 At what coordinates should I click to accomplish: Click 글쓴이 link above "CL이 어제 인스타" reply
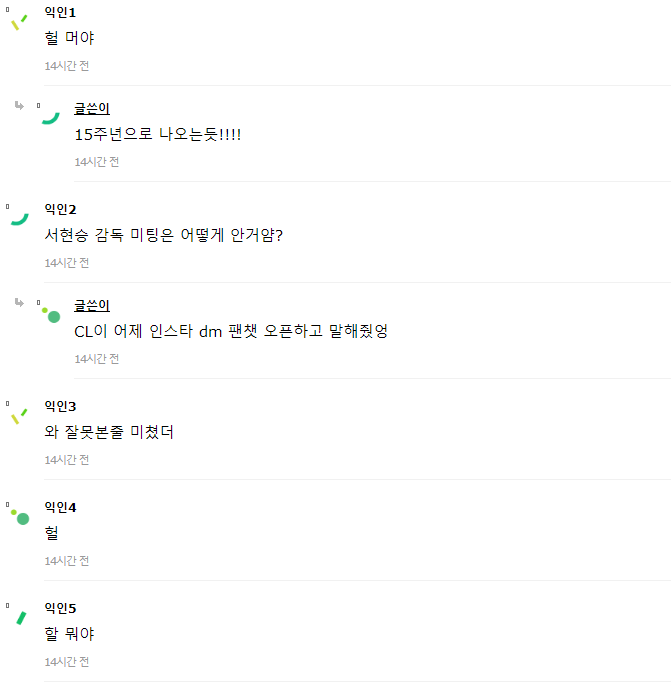(92, 305)
